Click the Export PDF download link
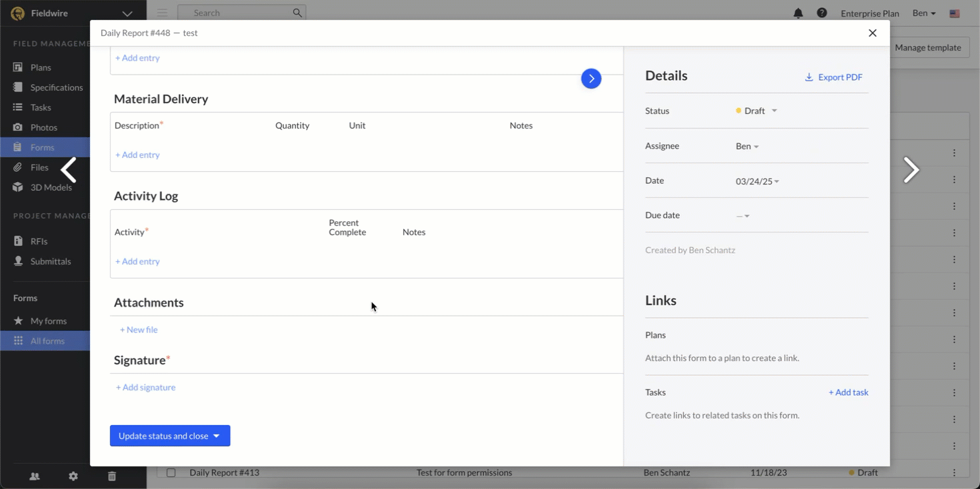The image size is (980, 489). click(833, 77)
